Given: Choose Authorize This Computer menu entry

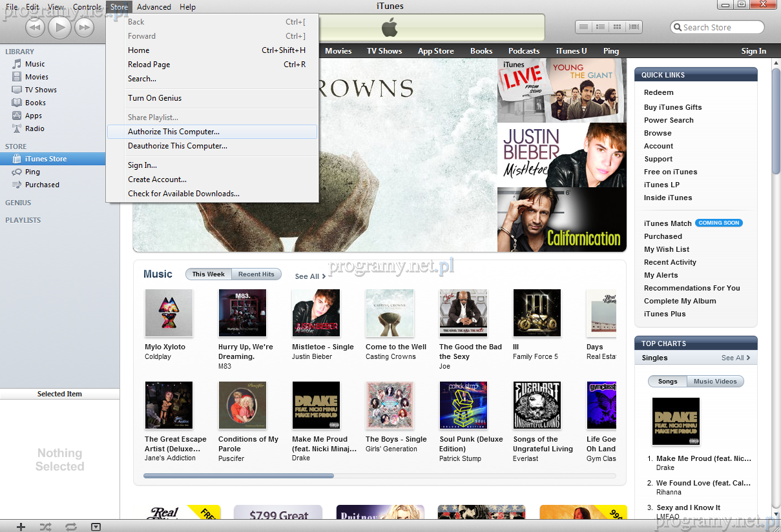Looking at the screenshot, I should (x=174, y=132).
